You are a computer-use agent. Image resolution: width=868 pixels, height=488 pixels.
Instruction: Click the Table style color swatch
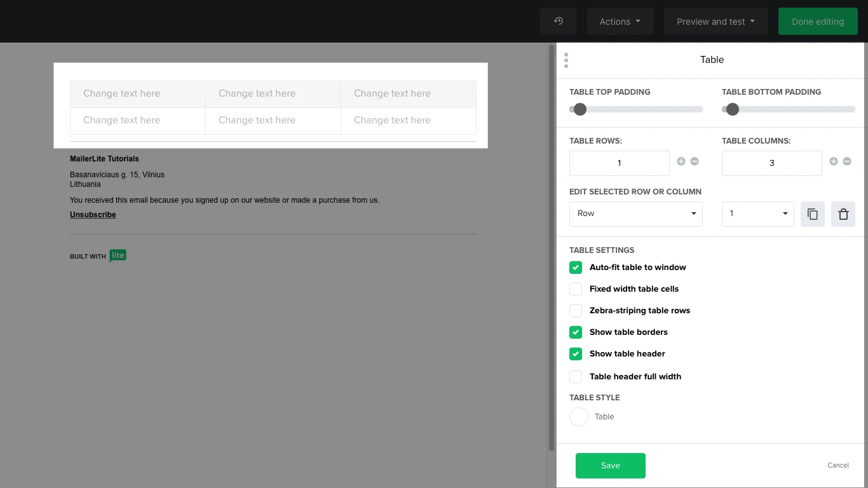tap(579, 417)
